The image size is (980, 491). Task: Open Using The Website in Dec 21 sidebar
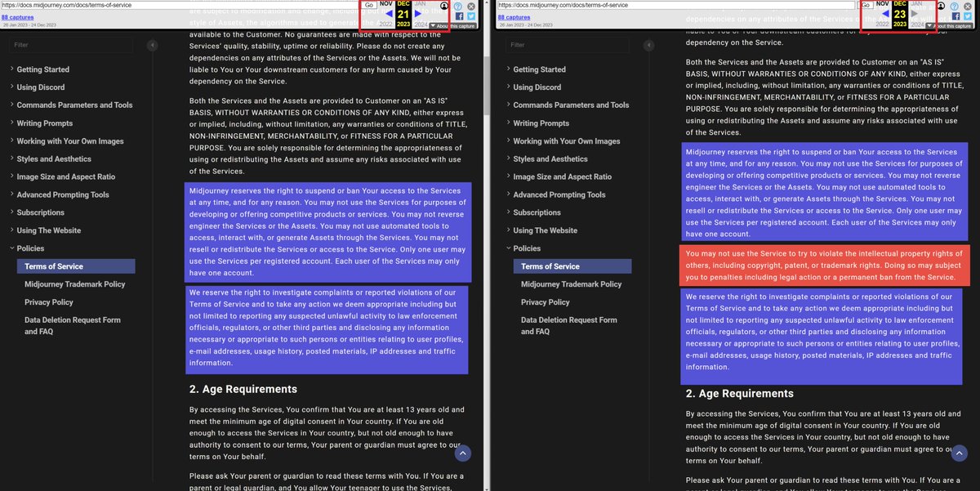[x=49, y=230]
